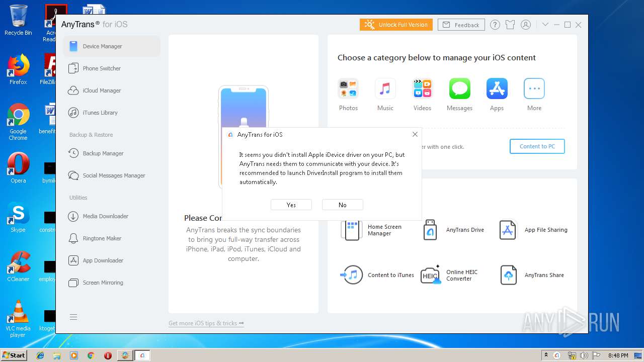Click the Media Downloader icon

point(73,216)
